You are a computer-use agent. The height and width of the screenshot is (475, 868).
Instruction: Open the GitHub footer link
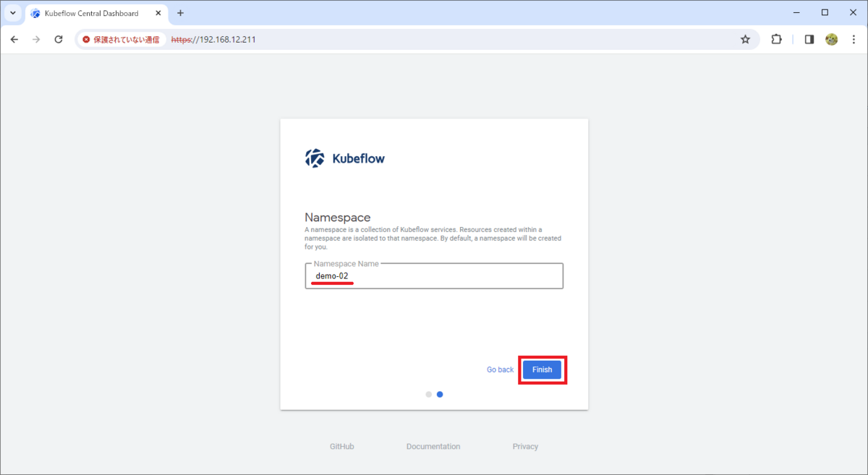(342, 447)
